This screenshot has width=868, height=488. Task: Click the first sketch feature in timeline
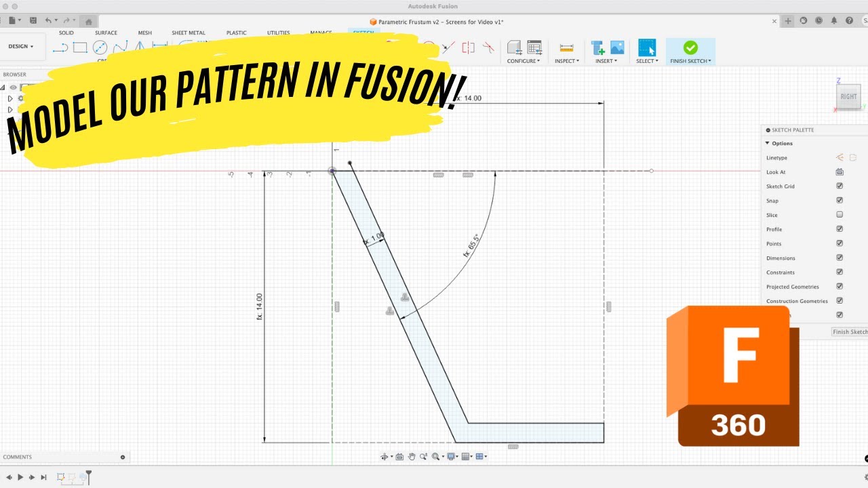(61, 477)
